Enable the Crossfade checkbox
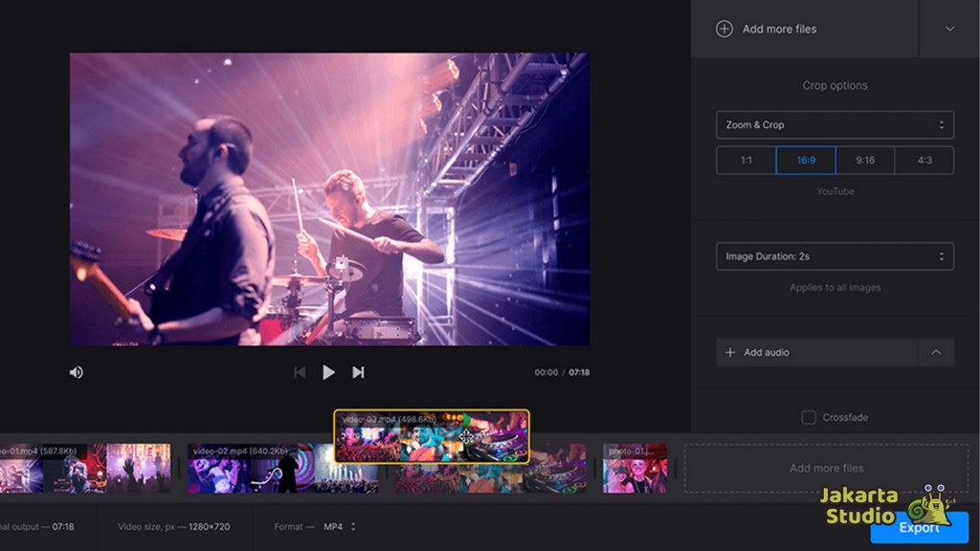Viewport: 980px width, 551px height. 808,417
